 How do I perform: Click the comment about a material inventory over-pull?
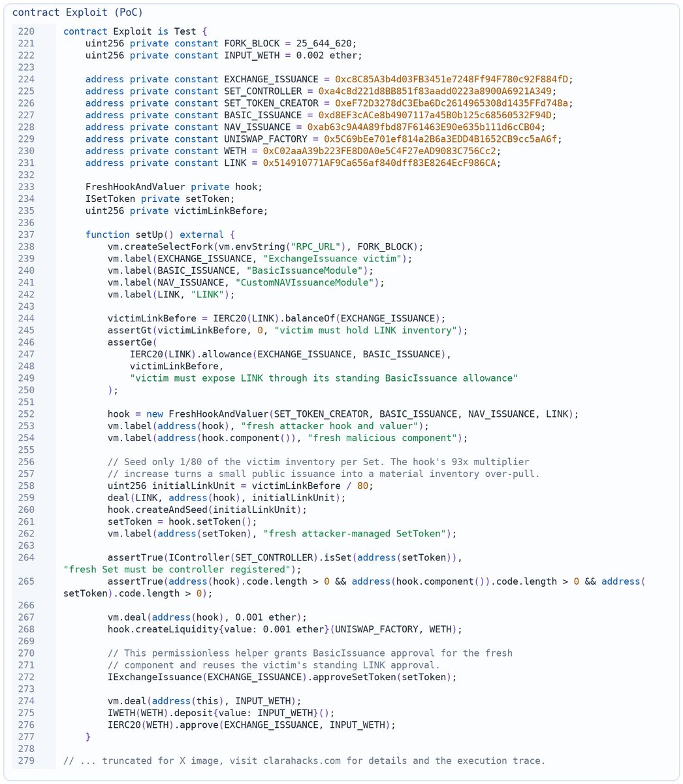click(324, 473)
